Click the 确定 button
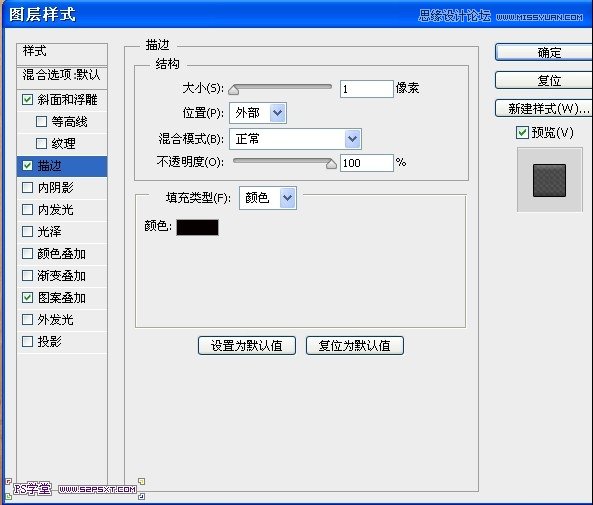Screen dimensions: 593x505 (x=544, y=52)
